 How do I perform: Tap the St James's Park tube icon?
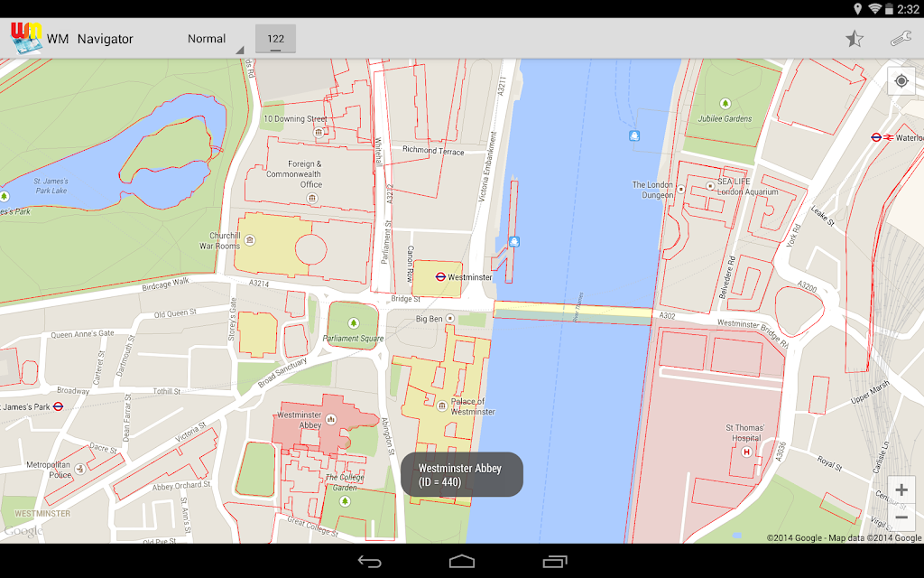pos(58,406)
